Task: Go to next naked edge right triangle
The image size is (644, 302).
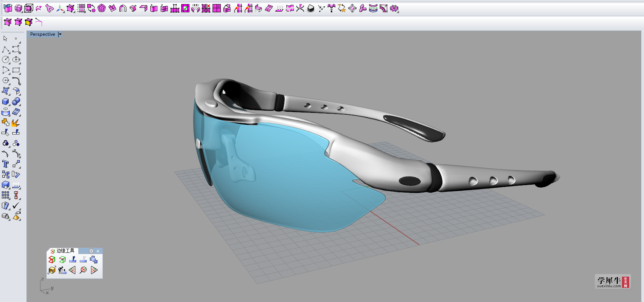Action: 94,270
